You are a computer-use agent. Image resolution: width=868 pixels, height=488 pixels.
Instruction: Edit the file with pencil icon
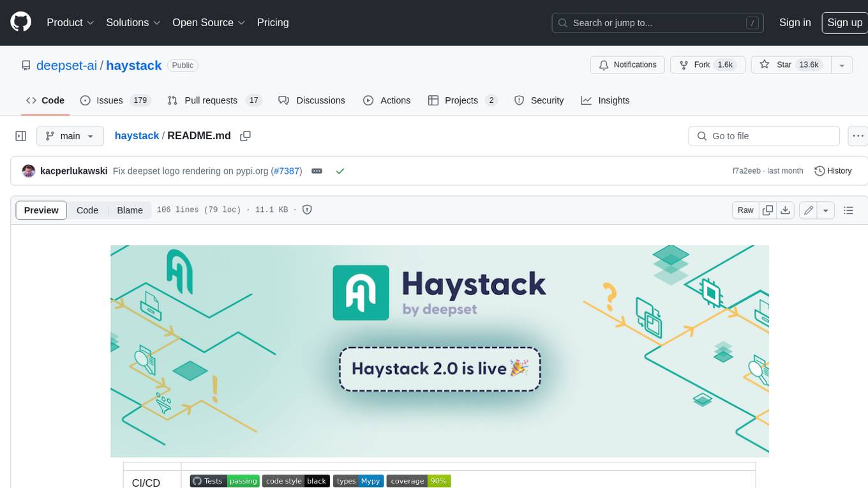[x=808, y=210]
